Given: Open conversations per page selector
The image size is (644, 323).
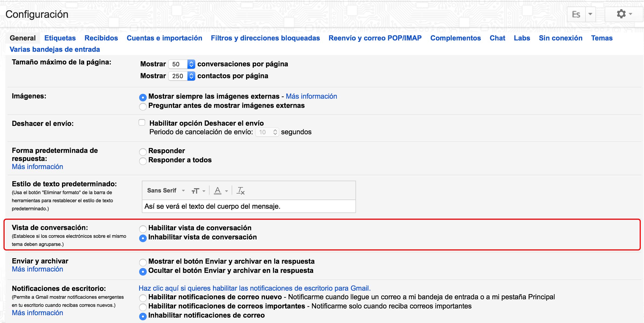Looking at the screenshot, I should click(181, 64).
